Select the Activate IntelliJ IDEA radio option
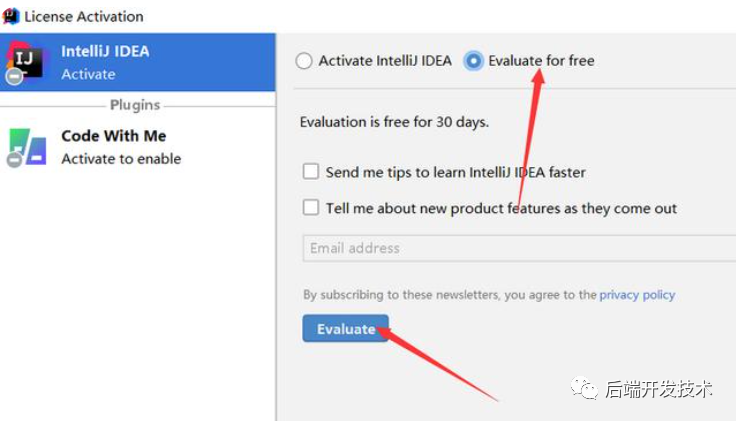The width and height of the screenshot is (736, 421). 304,61
